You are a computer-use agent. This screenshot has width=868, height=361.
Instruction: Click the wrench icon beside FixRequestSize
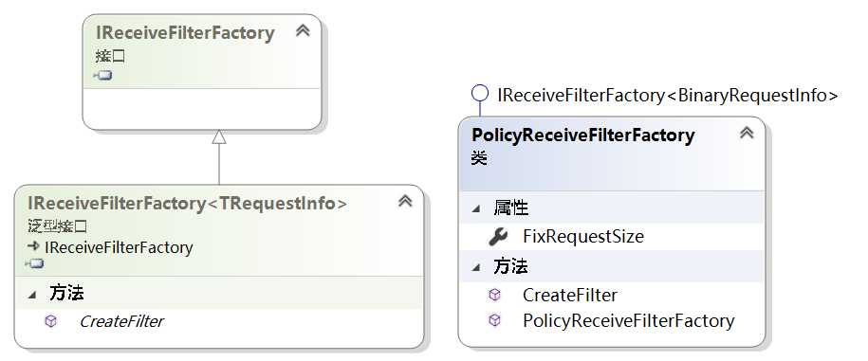pos(498,237)
